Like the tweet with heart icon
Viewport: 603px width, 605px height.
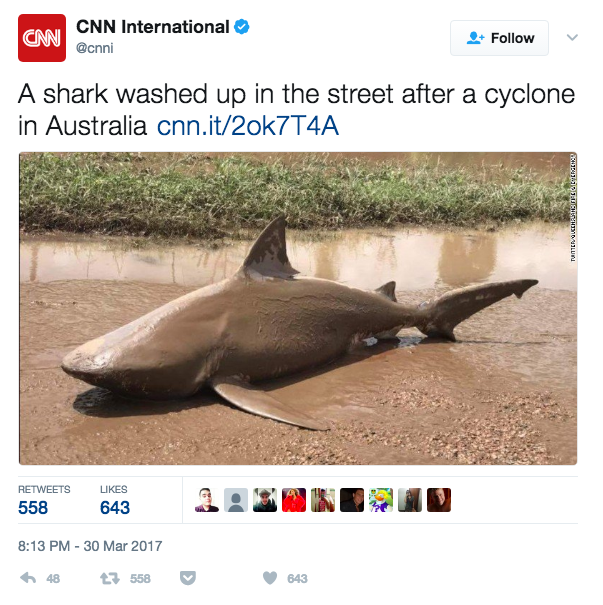click(270, 578)
